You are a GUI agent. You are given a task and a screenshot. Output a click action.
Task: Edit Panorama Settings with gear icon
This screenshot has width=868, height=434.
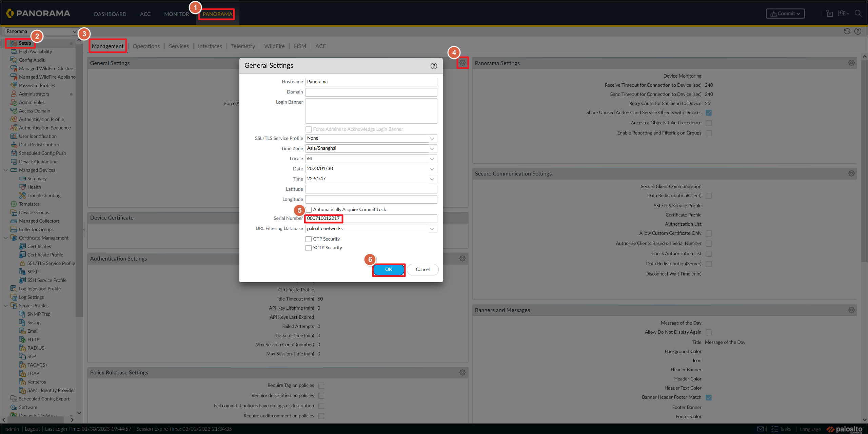tap(851, 63)
